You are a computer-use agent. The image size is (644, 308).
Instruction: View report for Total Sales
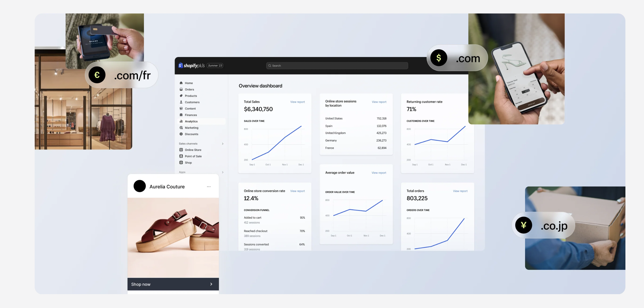point(297,102)
